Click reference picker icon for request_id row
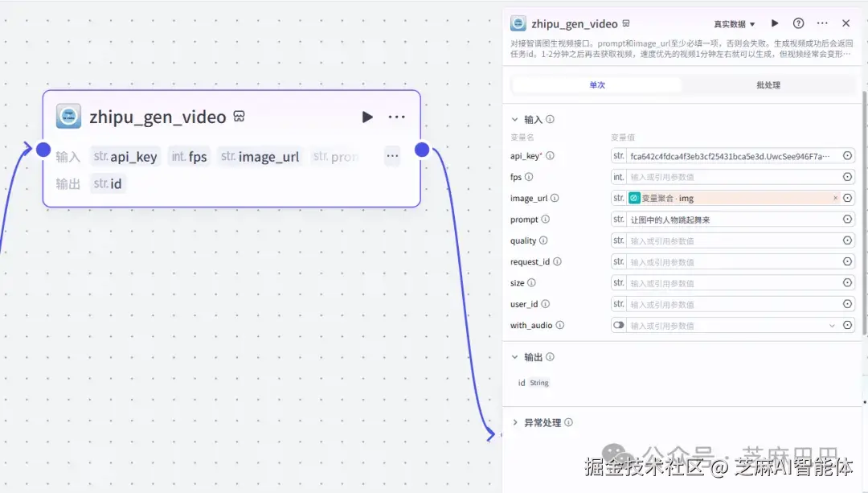The width and height of the screenshot is (868, 493). [x=848, y=261]
